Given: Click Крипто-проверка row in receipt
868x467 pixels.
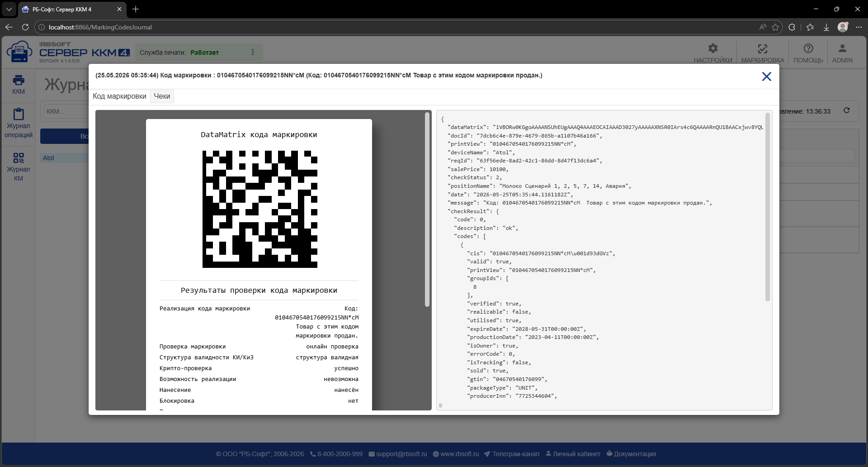Looking at the screenshot, I should pos(259,368).
